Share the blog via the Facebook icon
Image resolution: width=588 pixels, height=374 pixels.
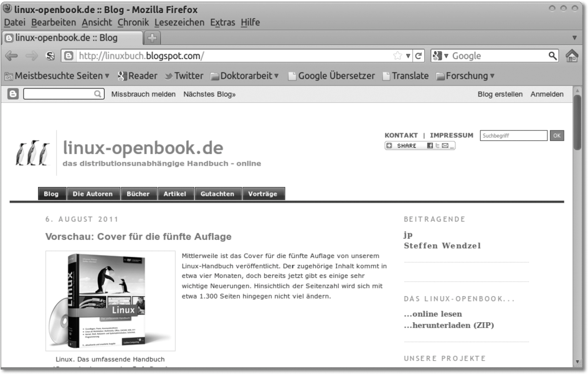click(430, 146)
